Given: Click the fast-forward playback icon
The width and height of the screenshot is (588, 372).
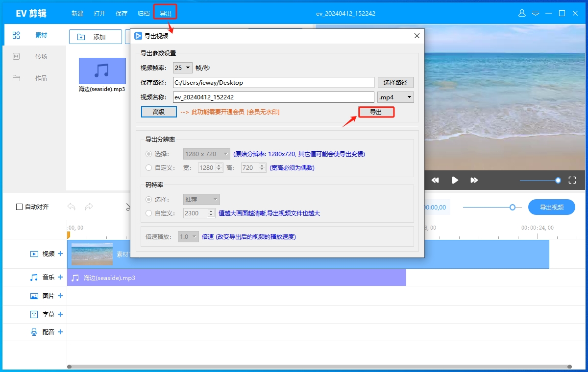Looking at the screenshot, I should (474, 180).
